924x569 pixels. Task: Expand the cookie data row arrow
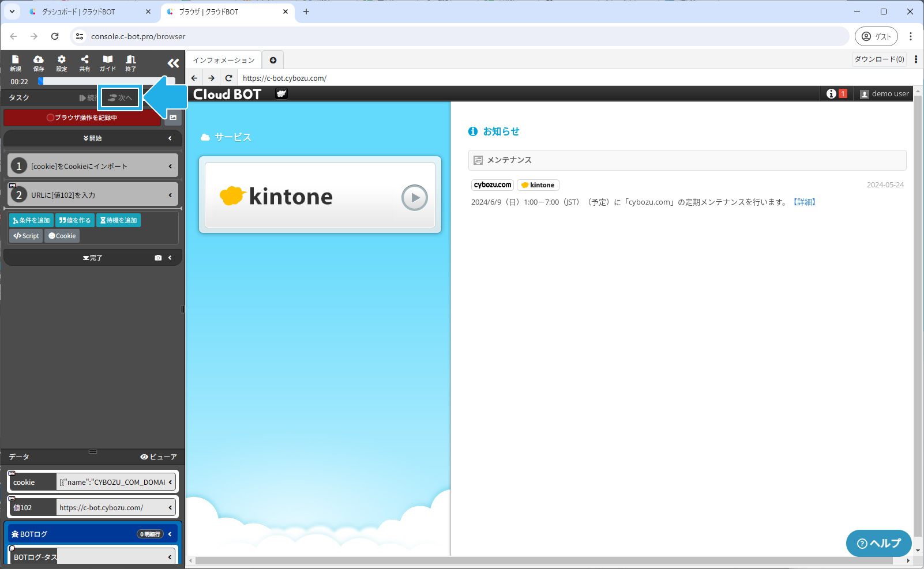point(170,482)
